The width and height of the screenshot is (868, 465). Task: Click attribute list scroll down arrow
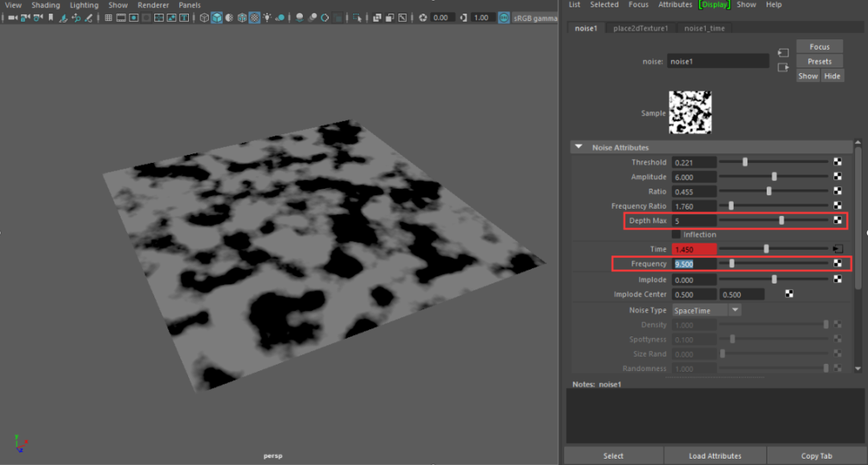pos(858,369)
